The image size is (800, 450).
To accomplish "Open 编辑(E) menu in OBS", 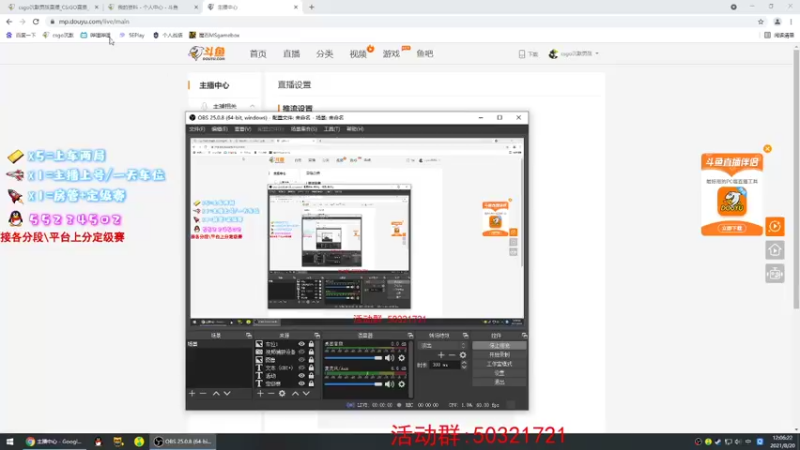I will 219,129.
